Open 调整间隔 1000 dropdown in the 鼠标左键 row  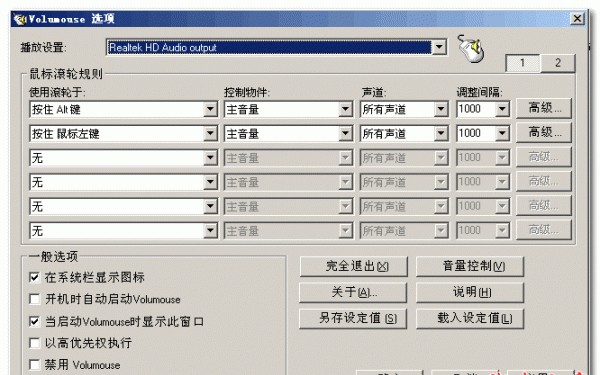(x=502, y=134)
